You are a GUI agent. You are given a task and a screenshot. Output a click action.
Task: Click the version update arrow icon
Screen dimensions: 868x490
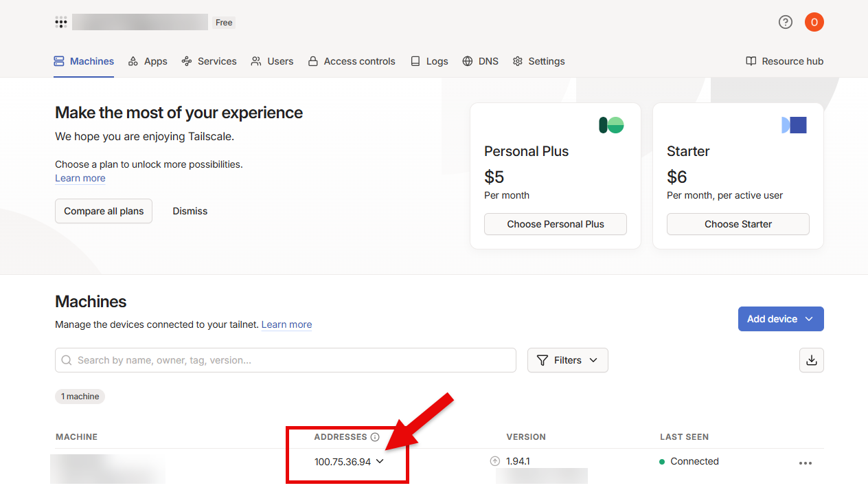494,462
